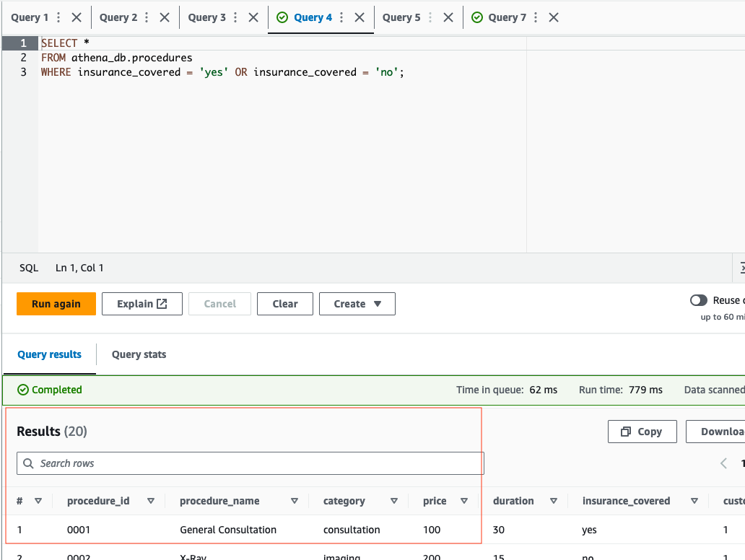Toggle the Reuse query results switch
745x560 pixels.
(x=699, y=301)
